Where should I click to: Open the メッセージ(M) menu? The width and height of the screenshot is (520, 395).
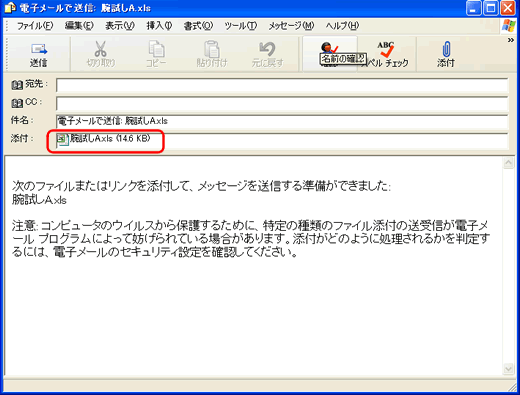point(291,26)
